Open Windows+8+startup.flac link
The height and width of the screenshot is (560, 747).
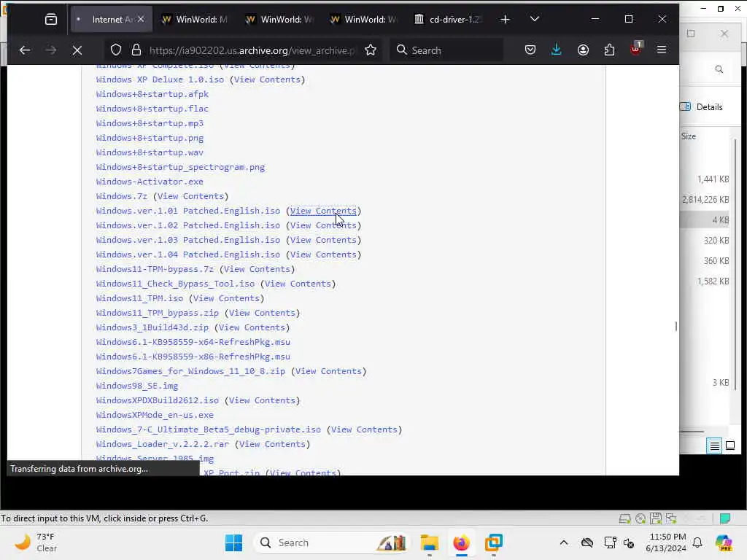coord(152,109)
